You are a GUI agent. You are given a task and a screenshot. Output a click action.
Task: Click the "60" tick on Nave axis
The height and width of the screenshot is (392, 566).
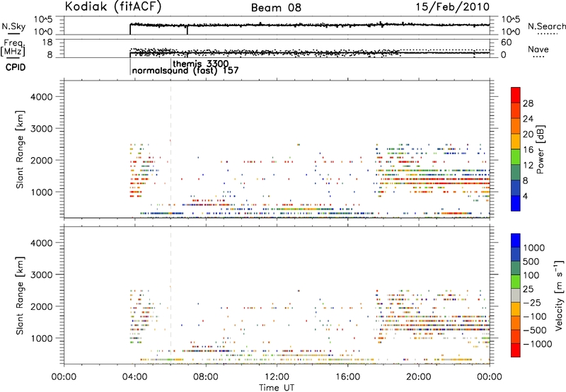506,42
